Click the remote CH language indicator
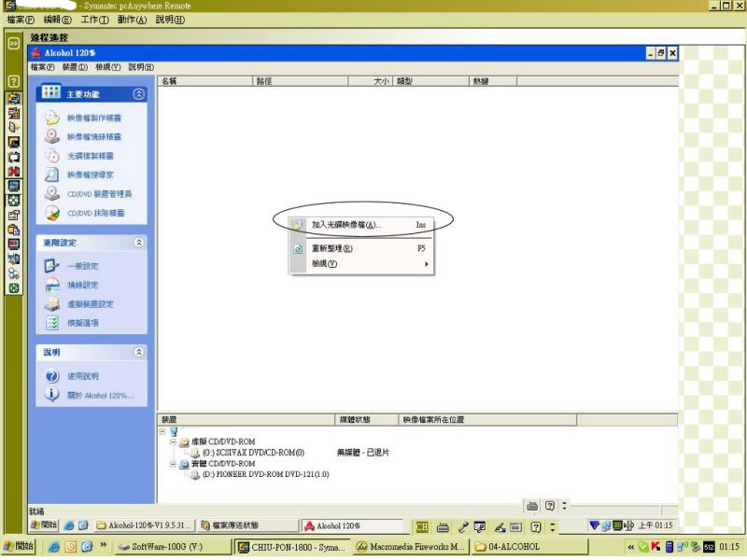 [422, 526]
